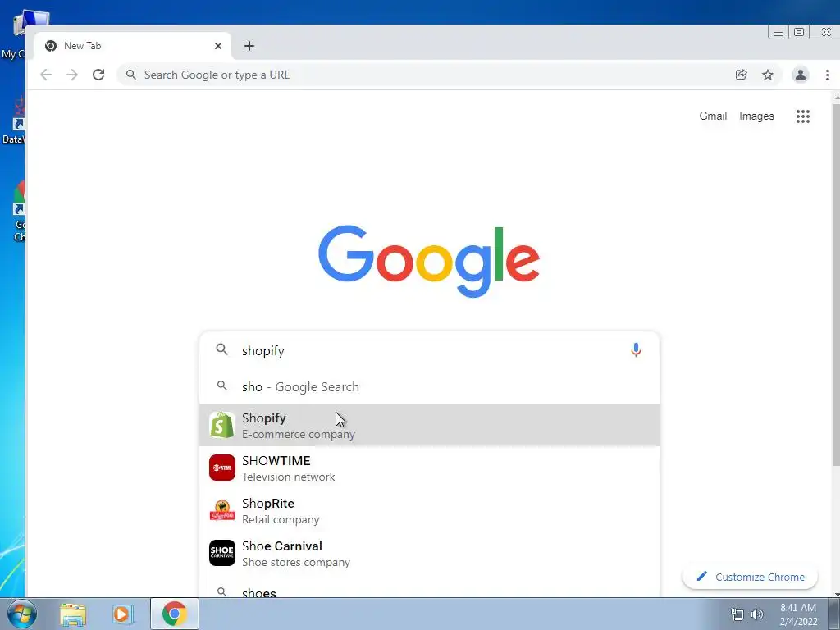Click the magnifier icon in search box
Image resolution: width=840 pixels, height=630 pixels.
(x=221, y=349)
